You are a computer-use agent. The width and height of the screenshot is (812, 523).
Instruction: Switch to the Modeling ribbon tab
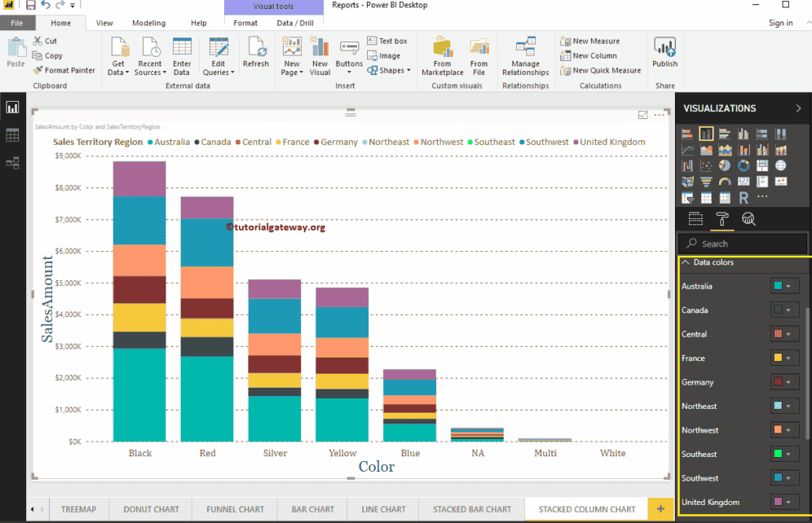point(148,23)
